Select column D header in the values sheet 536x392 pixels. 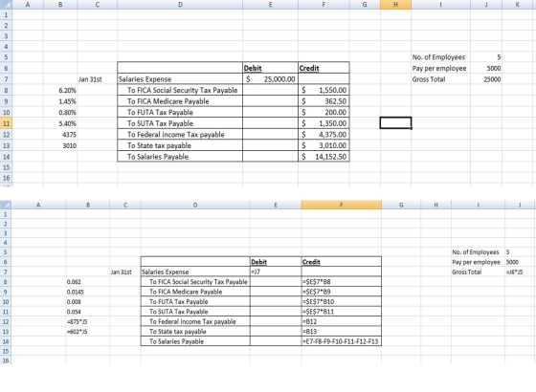click(180, 5)
